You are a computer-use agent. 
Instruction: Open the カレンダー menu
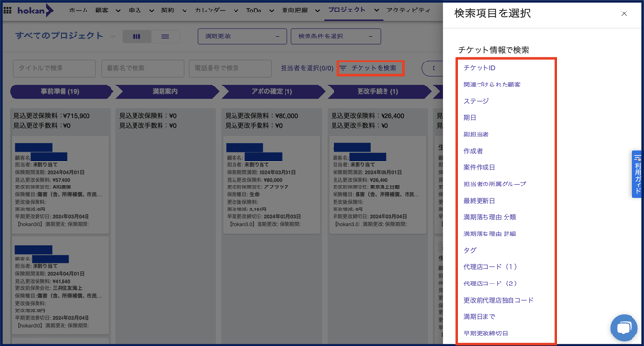210,11
